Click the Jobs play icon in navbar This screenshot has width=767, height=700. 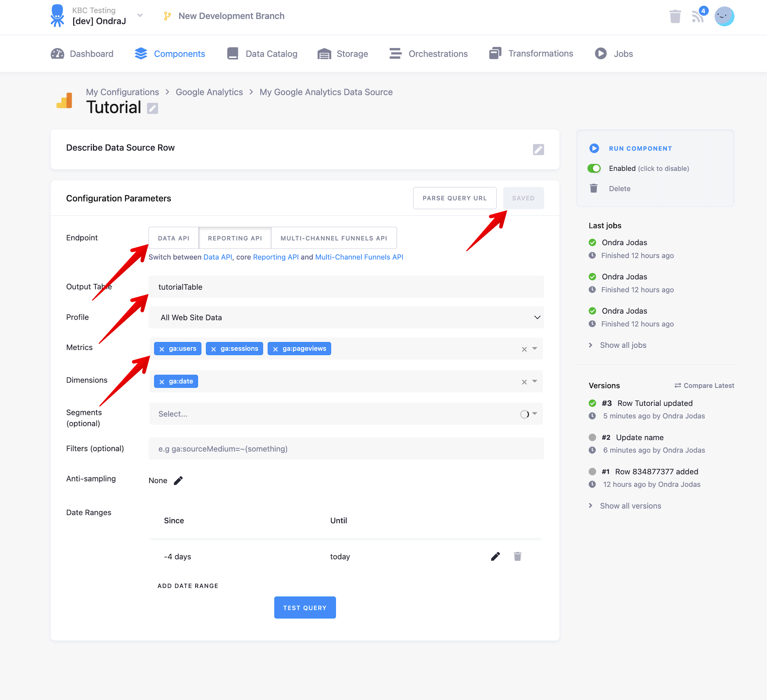pyautogui.click(x=601, y=53)
